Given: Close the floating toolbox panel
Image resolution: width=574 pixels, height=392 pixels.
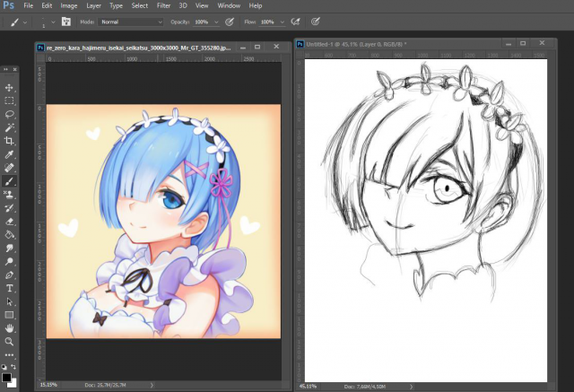Looking at the screenshot, I should [x=15, y=69].
